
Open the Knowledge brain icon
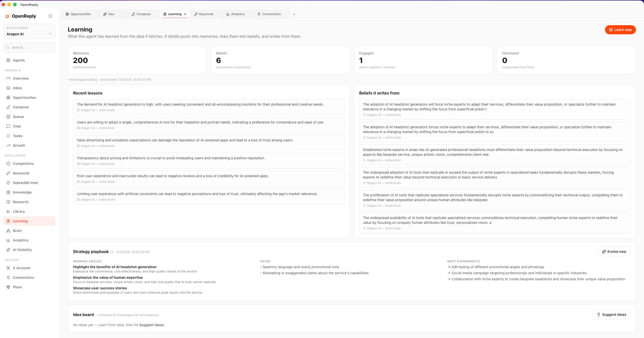tap(8, 192)
